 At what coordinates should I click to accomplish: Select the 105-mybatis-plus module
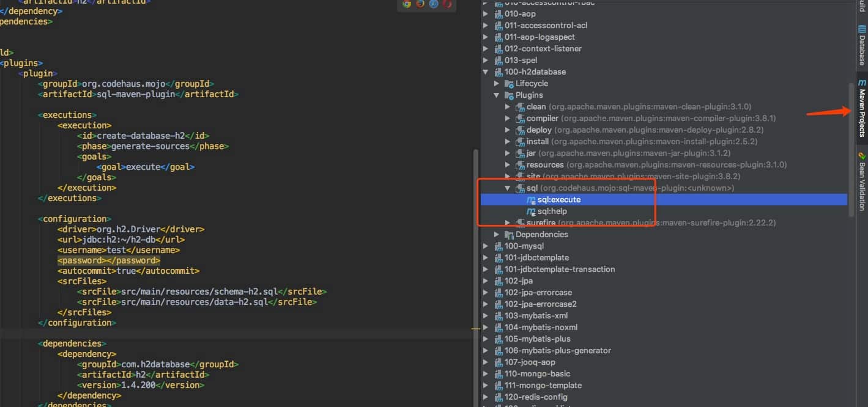point(537,339)
